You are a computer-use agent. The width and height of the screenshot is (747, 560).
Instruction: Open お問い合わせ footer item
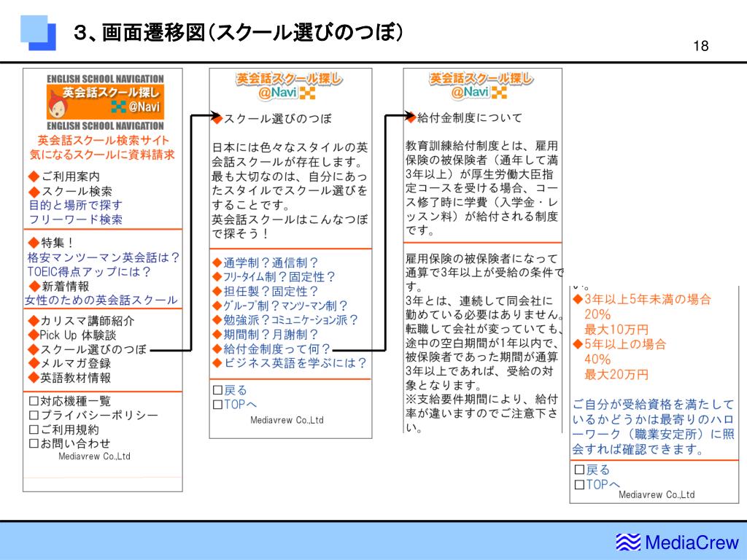(76, 443)
